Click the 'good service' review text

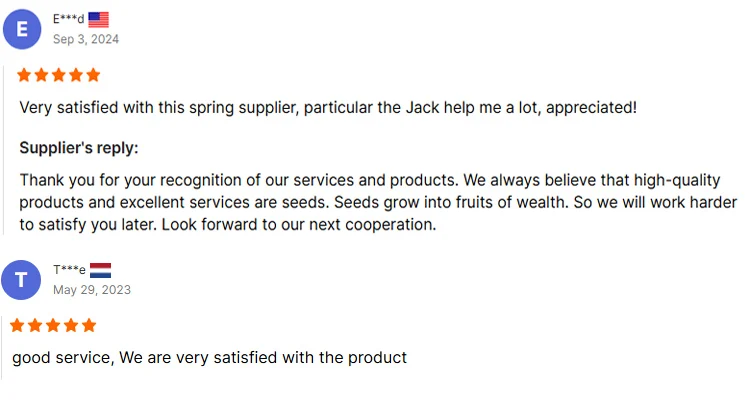tap(209, 357)
